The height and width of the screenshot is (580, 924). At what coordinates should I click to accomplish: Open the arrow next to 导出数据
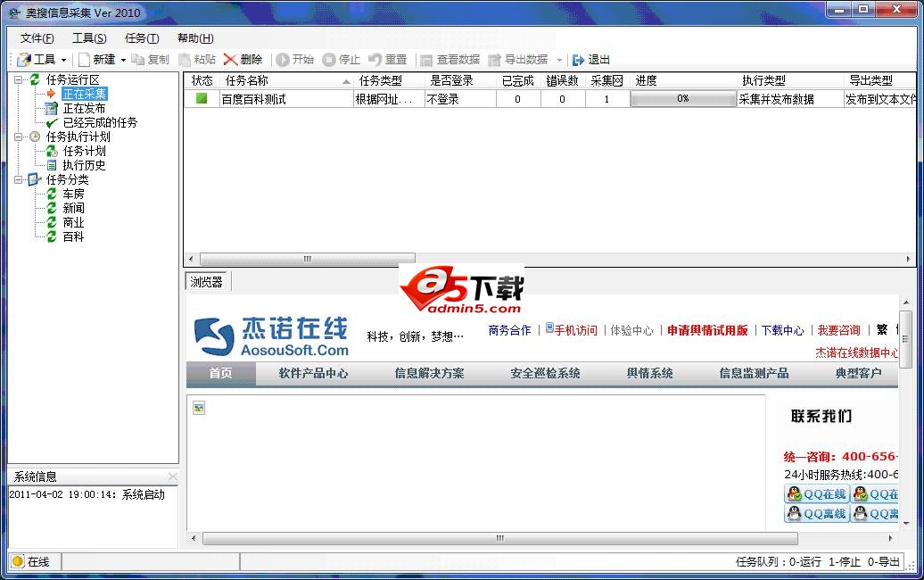(559, 60)
